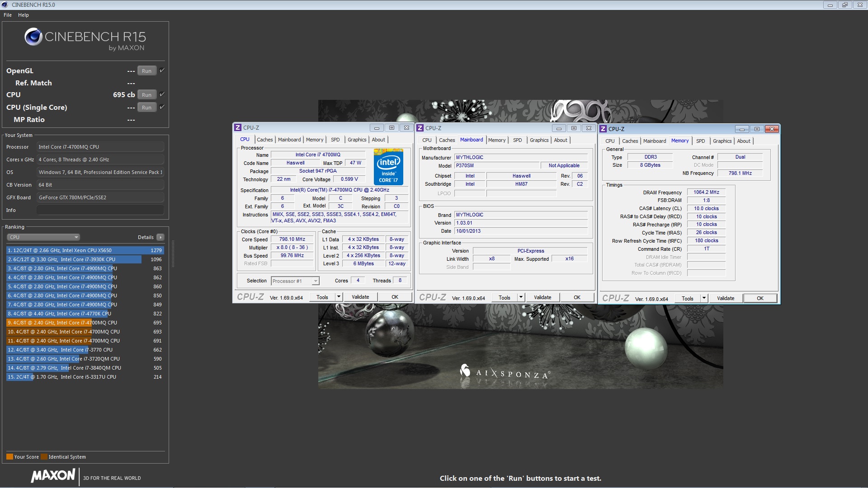Select ranking row Intel Core i5-3317U
This screenshot has height=488, width=868.
pos(85,377)
